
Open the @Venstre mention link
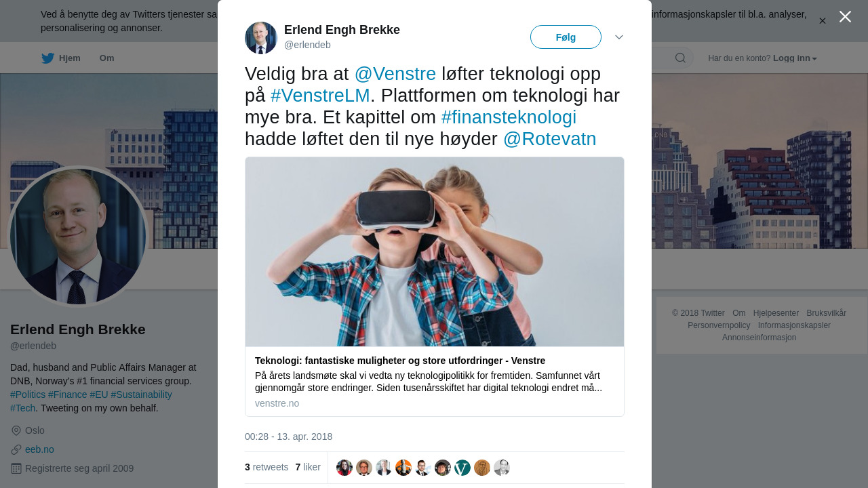pyautogui.click(x=395, y=74)
